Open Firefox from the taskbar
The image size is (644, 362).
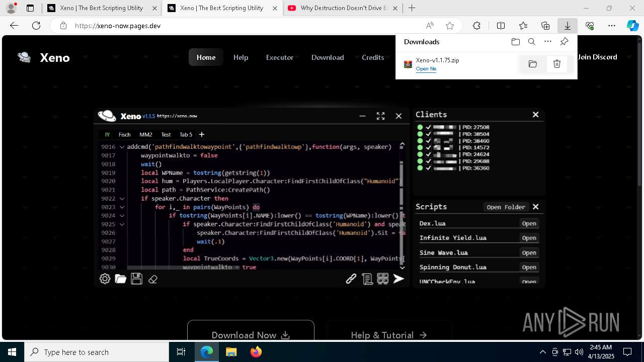256,352
